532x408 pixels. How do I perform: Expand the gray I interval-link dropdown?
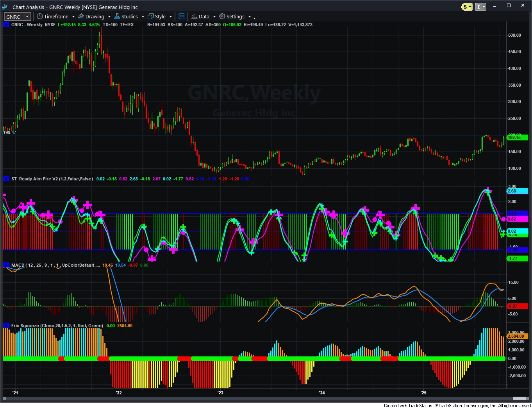[480, 7]
